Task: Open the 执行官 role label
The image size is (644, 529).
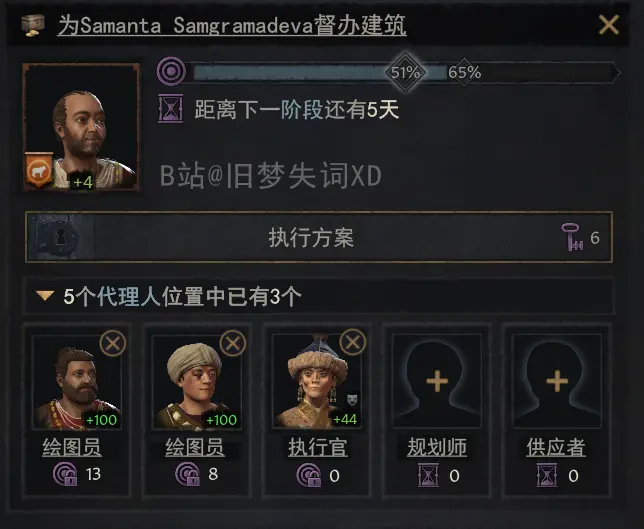Action: pyautogui.click(x=317, y=447)
